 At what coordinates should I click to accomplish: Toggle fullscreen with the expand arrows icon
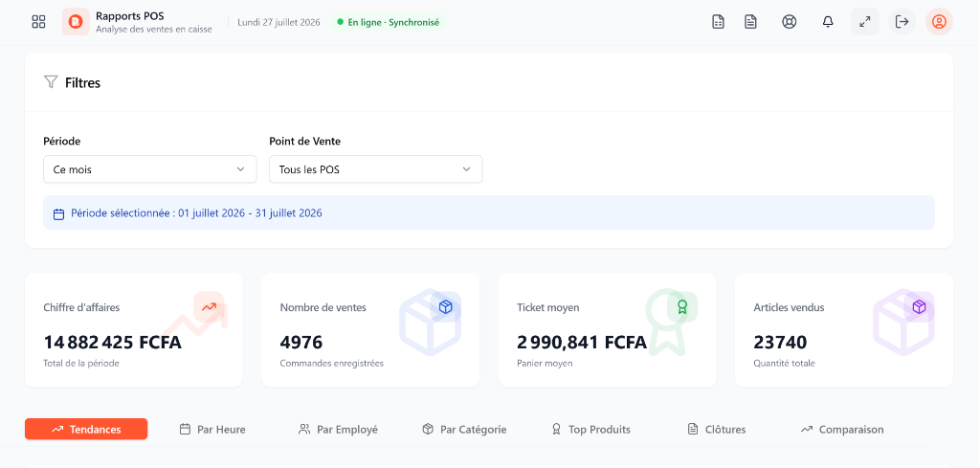coord(865,22)
